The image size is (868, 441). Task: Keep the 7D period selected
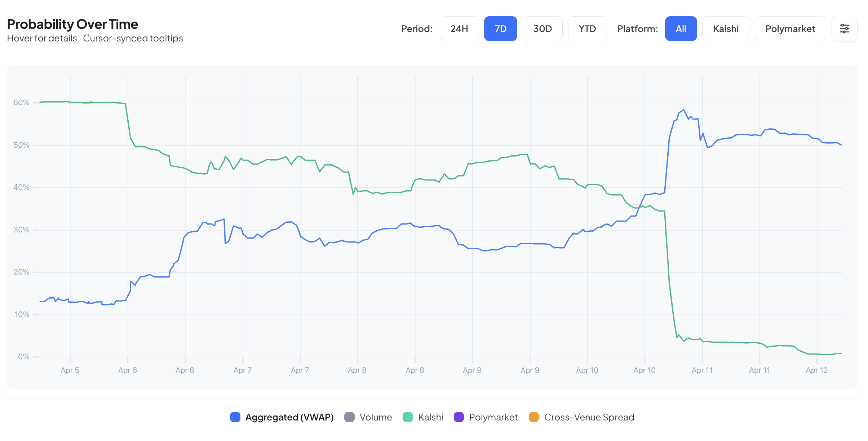[x=501, y=29]
